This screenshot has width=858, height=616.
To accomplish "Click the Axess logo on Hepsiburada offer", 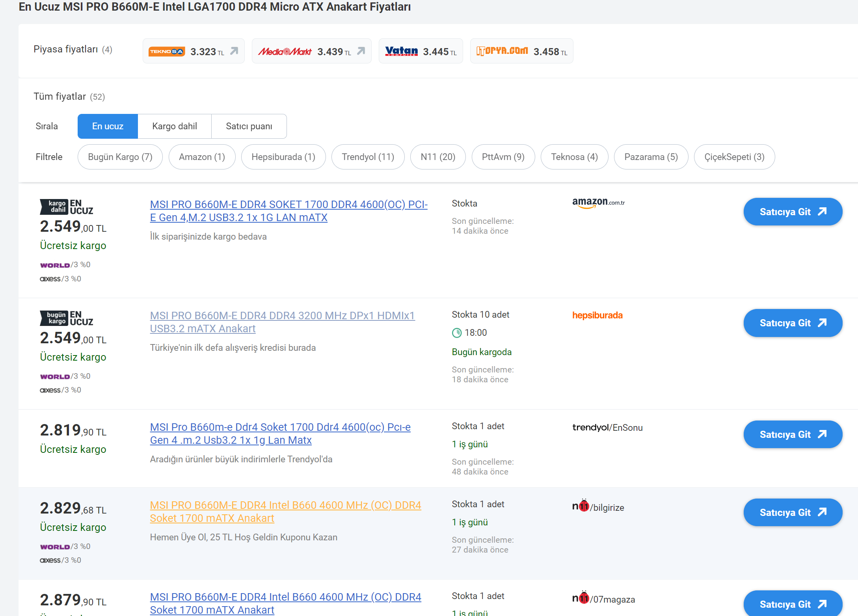I will pos(50,390).
